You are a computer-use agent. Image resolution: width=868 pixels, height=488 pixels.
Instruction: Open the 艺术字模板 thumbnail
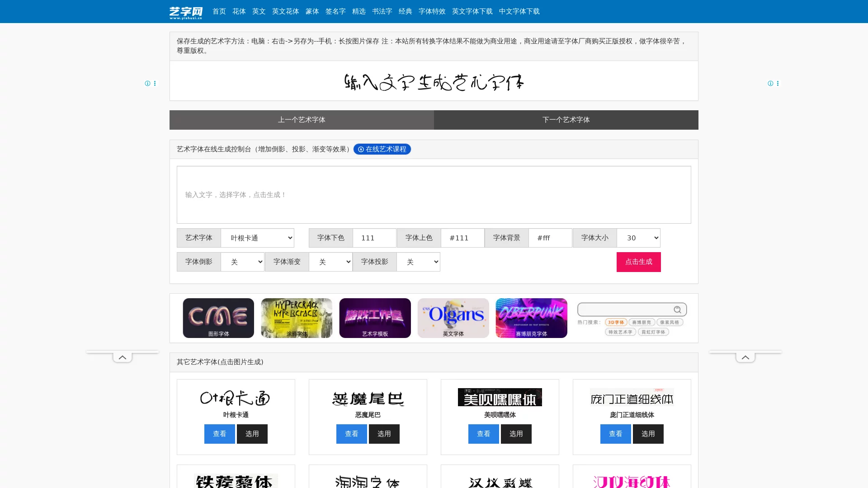click(375, 318)
